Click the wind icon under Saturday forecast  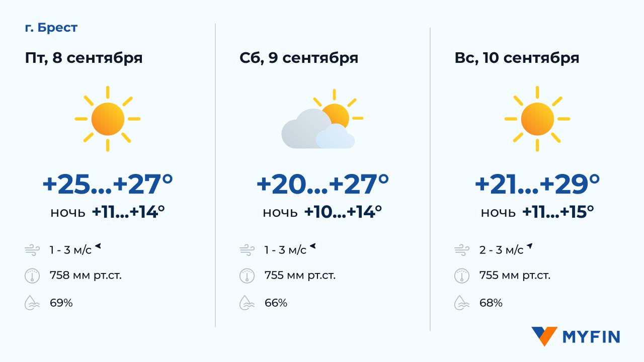point(247,249)
